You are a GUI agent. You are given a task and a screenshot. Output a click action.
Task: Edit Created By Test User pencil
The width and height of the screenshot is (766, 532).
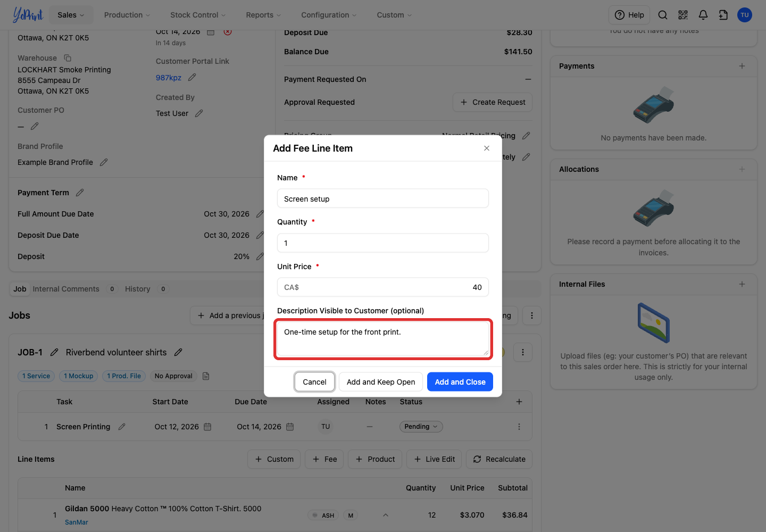199,113
